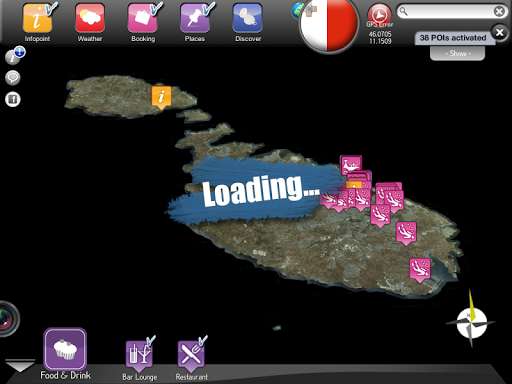The image size is (512, 384).
Task: Open the Places category
Action: click(195, 19)
